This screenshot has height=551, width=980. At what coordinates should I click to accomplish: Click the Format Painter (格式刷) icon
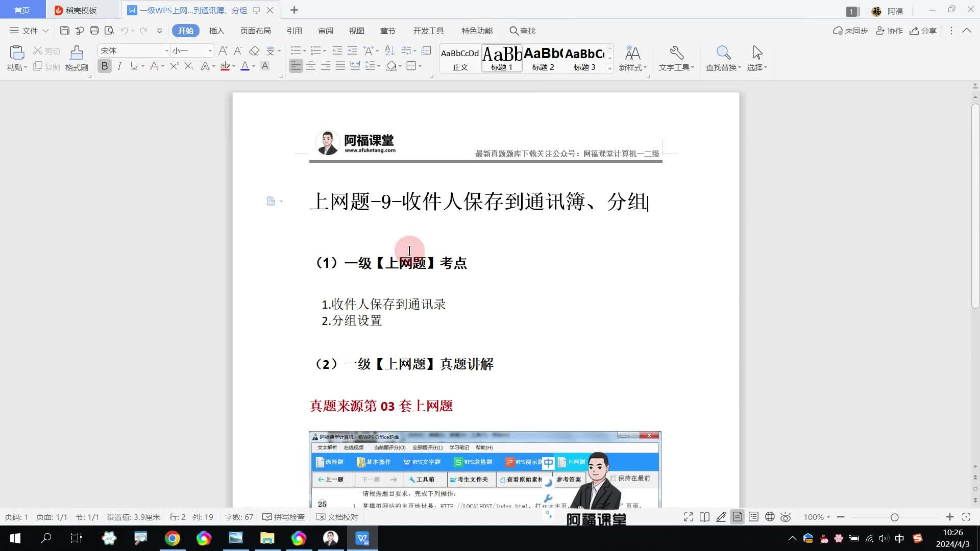pos(77,53)
